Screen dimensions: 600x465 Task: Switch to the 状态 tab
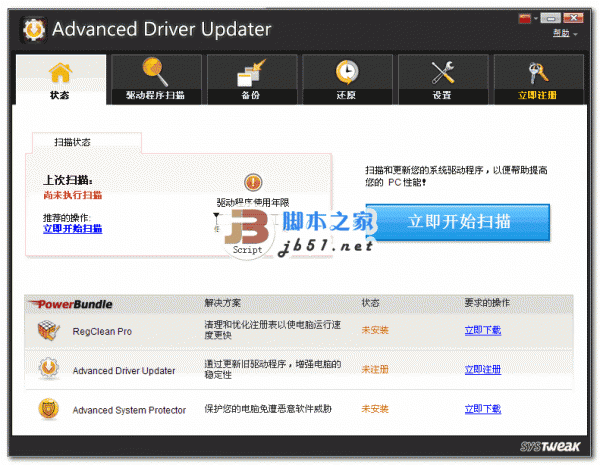[60, 80]
